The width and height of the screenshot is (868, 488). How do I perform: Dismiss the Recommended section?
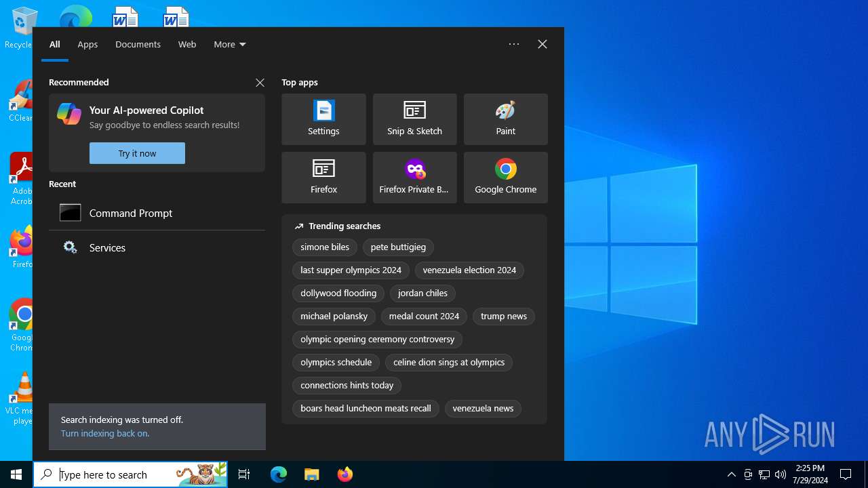click(x=260, y=83)
